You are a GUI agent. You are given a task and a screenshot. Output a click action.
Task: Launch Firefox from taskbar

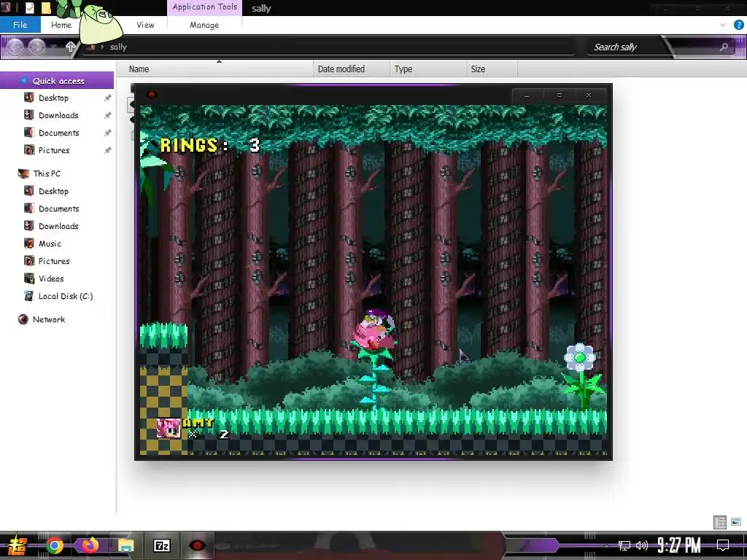[90, 545]
